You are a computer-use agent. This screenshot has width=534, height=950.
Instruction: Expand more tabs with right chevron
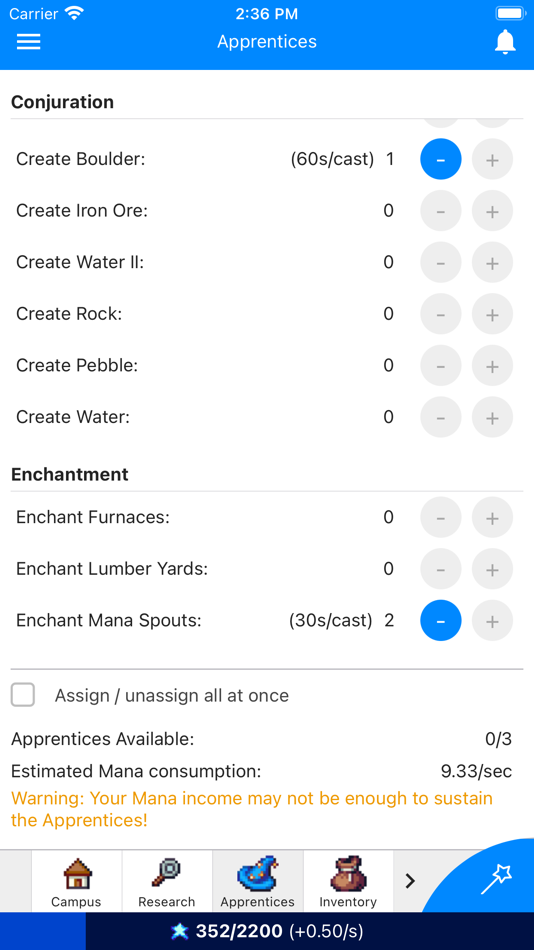click(x=410, y=881)
